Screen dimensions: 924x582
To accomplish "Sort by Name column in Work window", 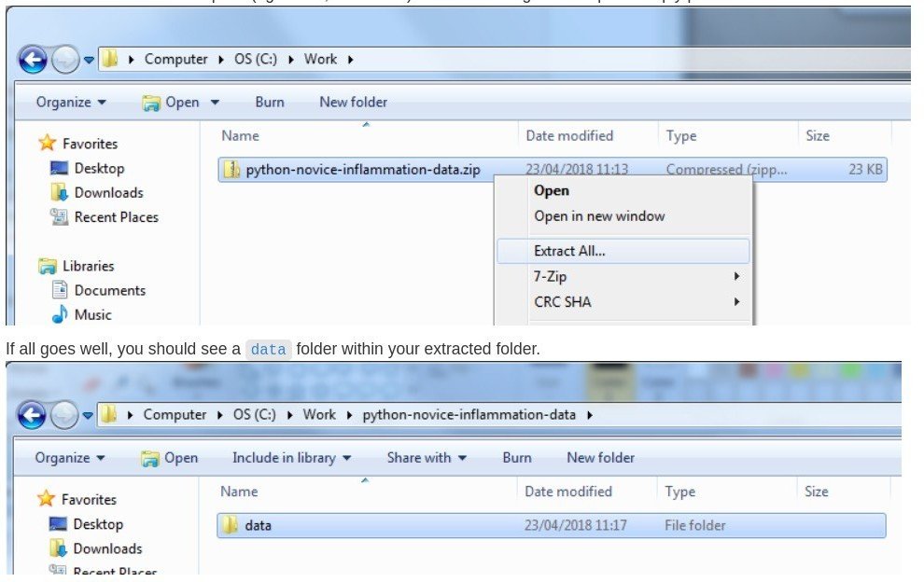I will coord(240,135).
